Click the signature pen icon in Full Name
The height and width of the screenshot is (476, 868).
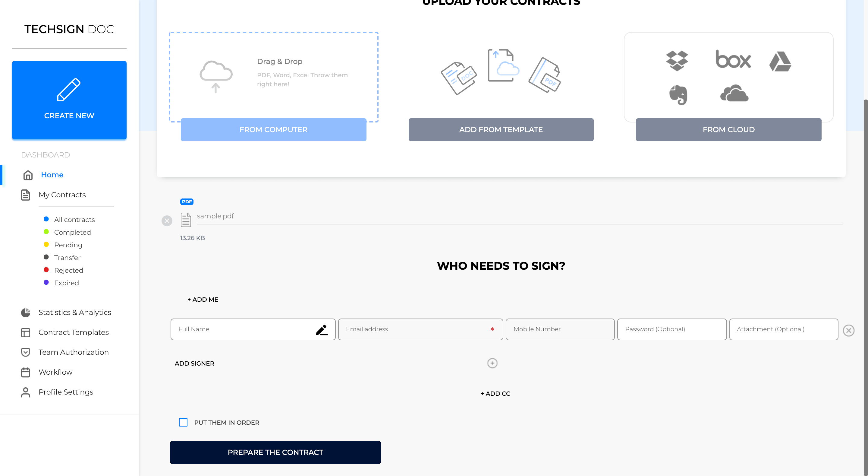click(322, 330)
